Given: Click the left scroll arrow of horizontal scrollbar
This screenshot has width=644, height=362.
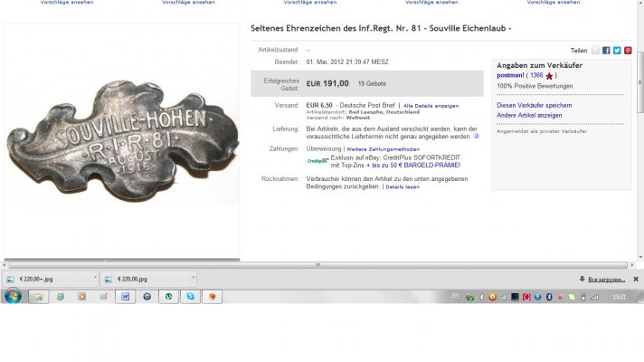Looking at the screenshot, I should click(5, 265).
